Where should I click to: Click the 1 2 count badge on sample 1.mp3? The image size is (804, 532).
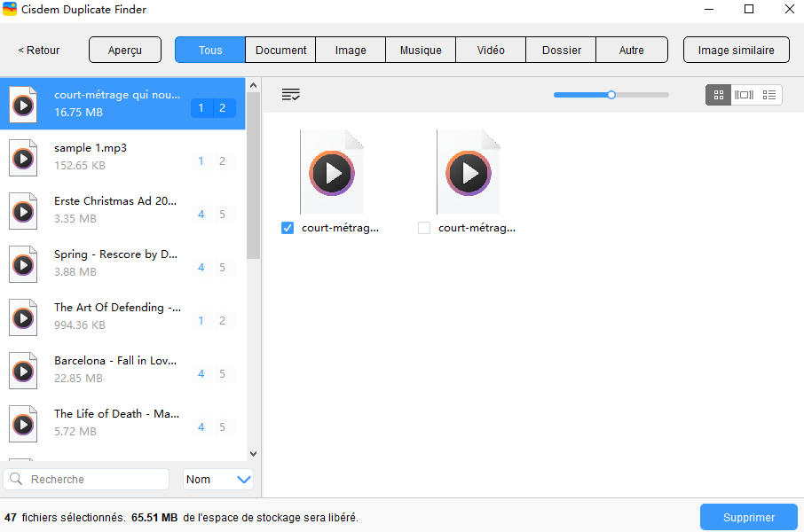[x=212, y=161]
